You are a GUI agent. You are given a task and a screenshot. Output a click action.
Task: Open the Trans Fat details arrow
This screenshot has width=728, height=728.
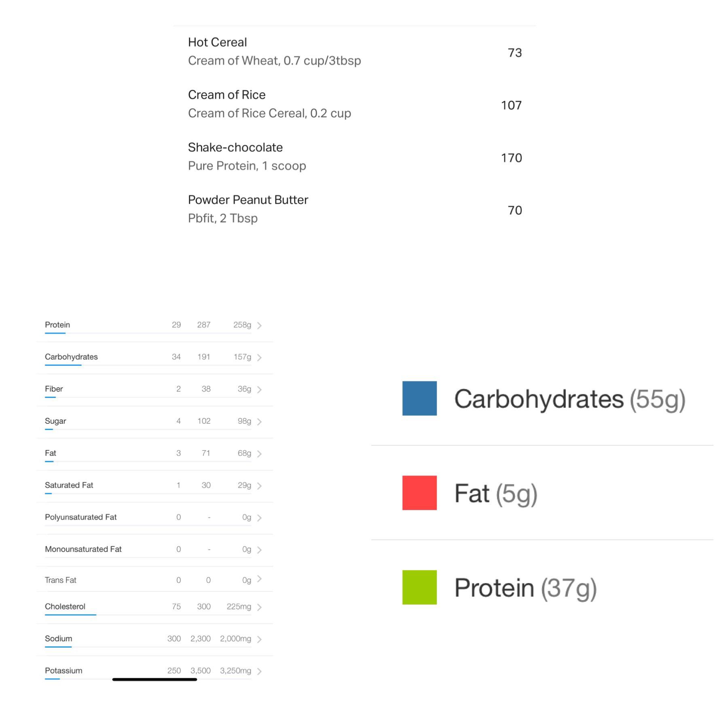point(260,580)
